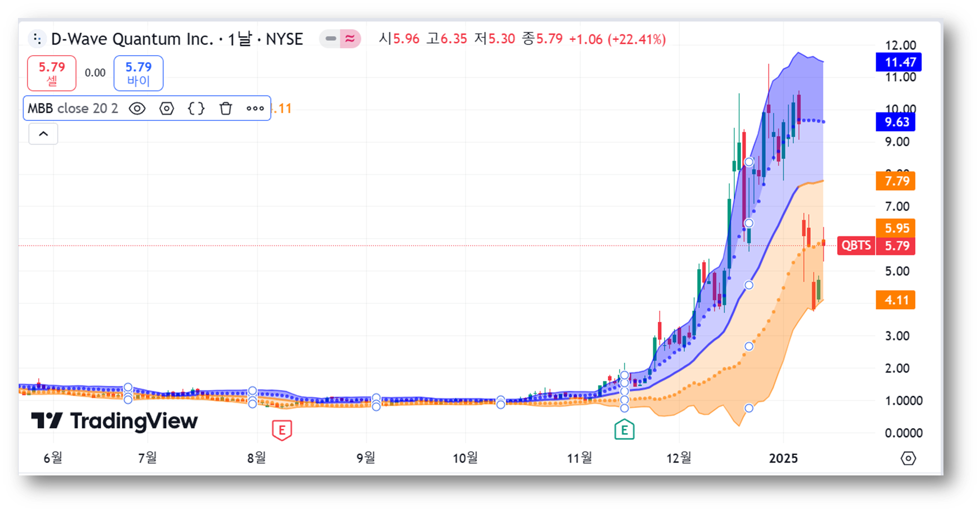Click the grey dash market status pill icon

[331, 39]
